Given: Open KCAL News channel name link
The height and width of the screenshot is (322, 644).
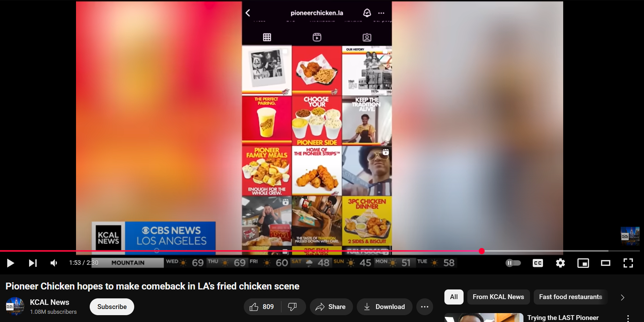Looking at the screenshot, I should (x=50, y=302).
